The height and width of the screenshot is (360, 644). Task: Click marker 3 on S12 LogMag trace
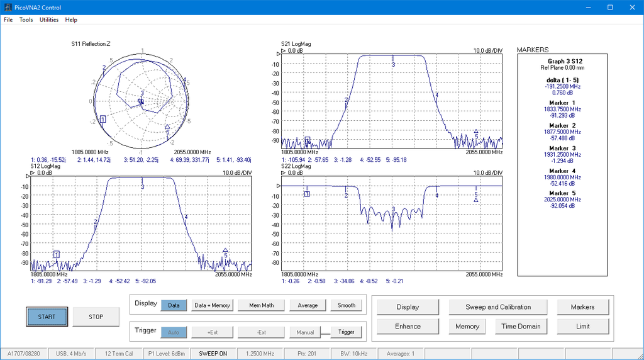click(x=143, y=187)
